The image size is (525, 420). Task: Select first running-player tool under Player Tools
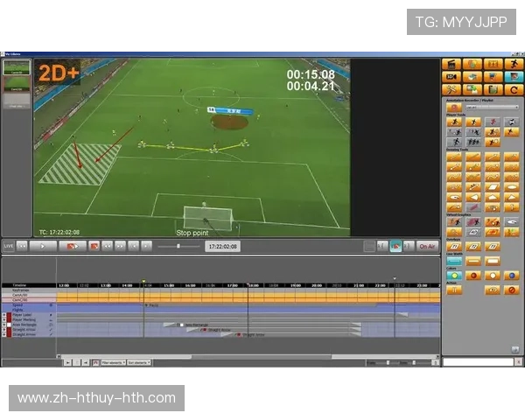pos(454,122)
